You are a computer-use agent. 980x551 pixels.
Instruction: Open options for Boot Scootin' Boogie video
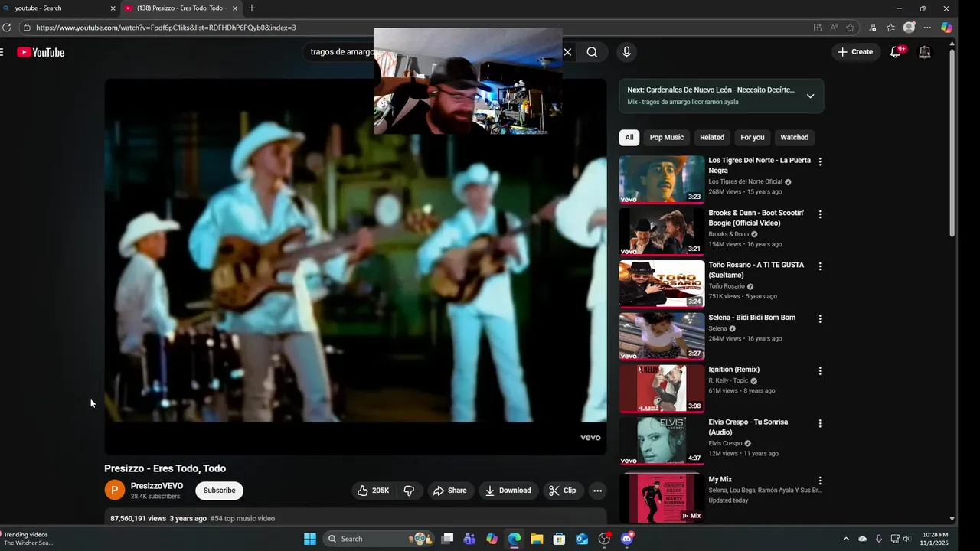coord(820,214)
